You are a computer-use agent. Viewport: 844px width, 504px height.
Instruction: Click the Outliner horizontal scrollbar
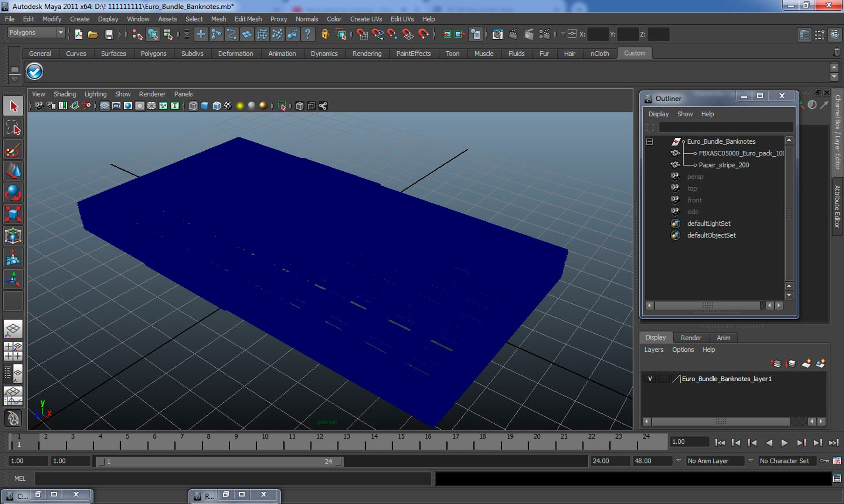pos(707,306)
